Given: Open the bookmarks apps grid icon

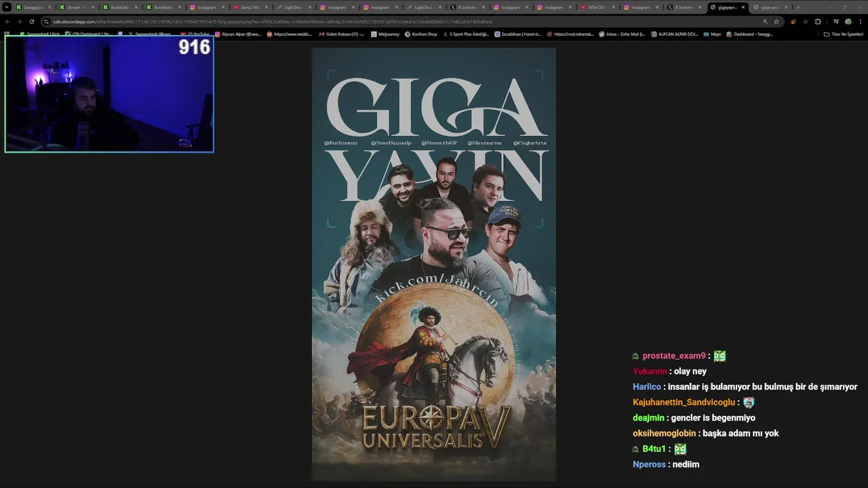Looking at the screenshot, I should click(x=7, y=34).
